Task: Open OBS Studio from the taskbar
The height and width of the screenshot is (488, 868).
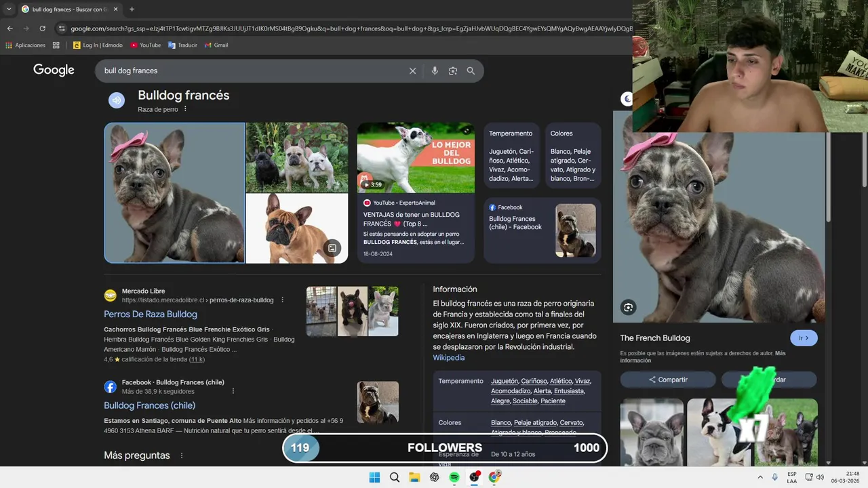Action: click(x=475, y=477)
